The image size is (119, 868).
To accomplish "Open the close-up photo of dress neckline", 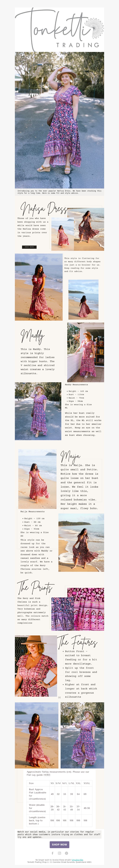I will pyautogui.click(x=36, y=666).
